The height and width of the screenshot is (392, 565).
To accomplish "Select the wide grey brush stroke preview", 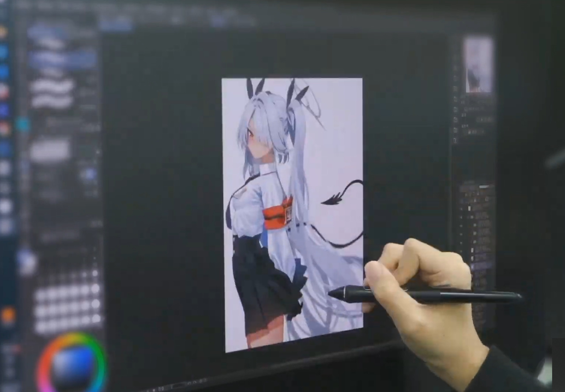I will pos(50,150).
